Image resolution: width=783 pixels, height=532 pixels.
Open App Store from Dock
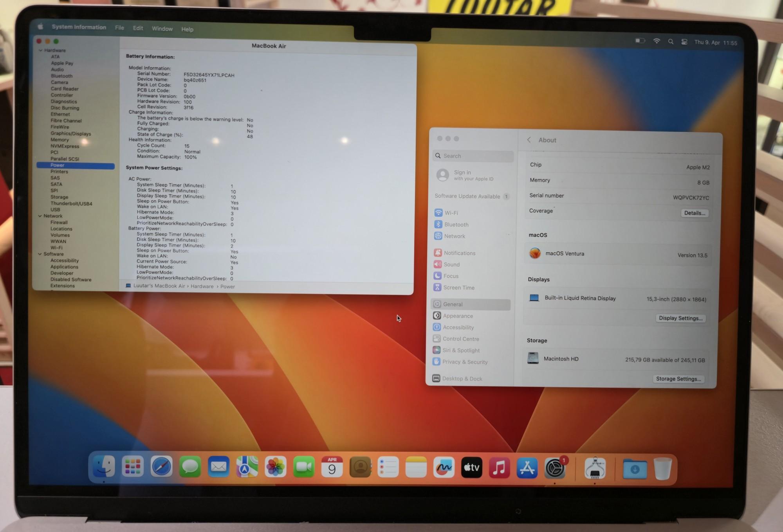coord(527,468)
